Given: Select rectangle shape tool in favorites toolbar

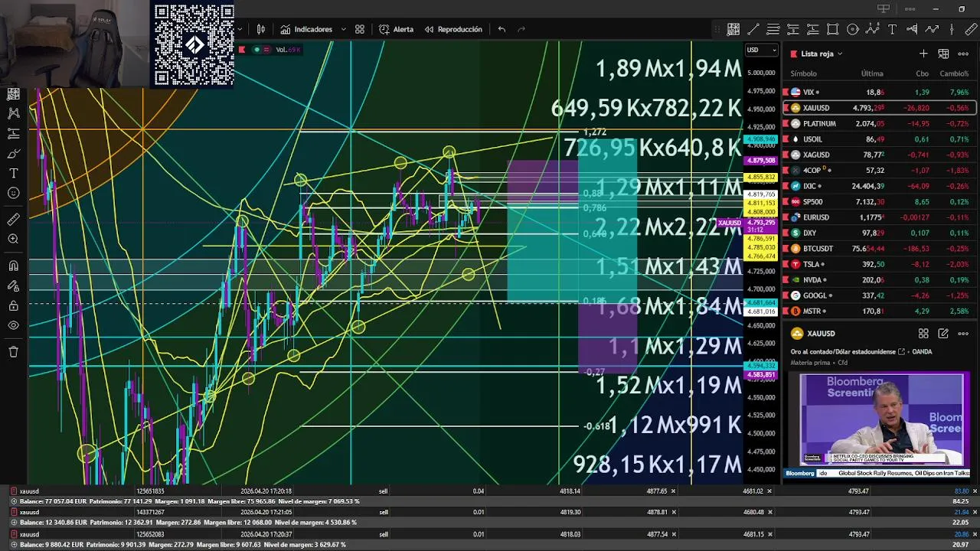Looking at the screenshot, I should (833, 29).
